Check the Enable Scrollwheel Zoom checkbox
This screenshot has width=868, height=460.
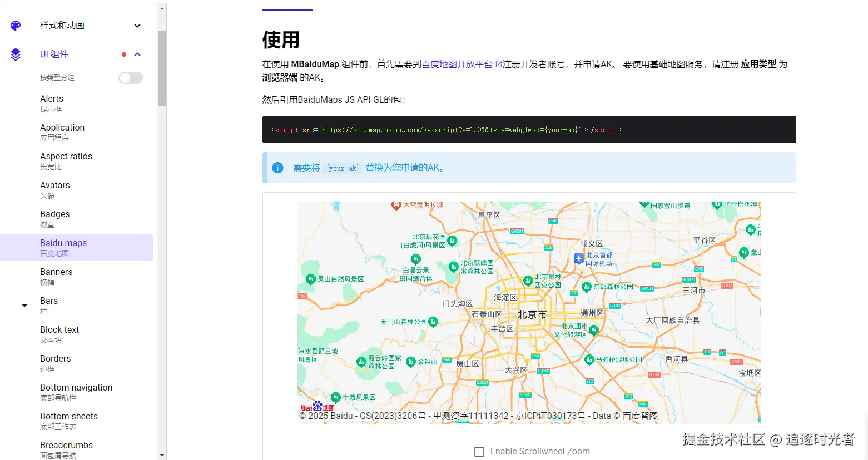[x=479, y=452]
